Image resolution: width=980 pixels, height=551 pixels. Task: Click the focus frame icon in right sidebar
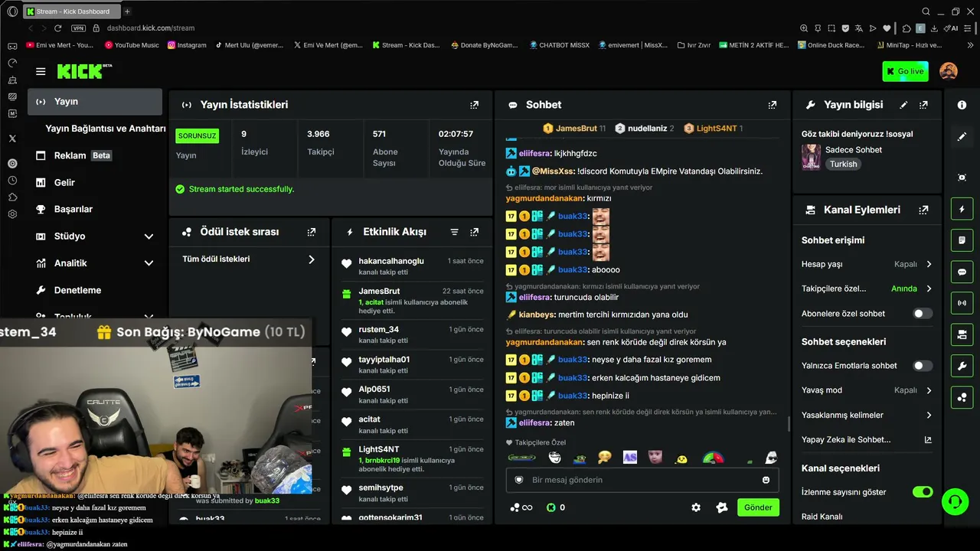962,178
